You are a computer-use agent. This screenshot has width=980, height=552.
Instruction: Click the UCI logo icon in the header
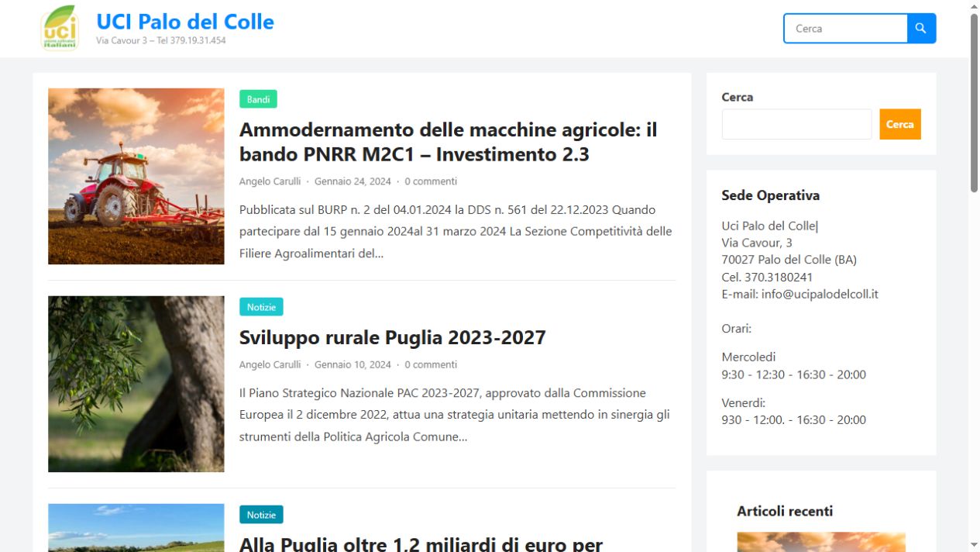pyautogui.click(x=60, y=28)
